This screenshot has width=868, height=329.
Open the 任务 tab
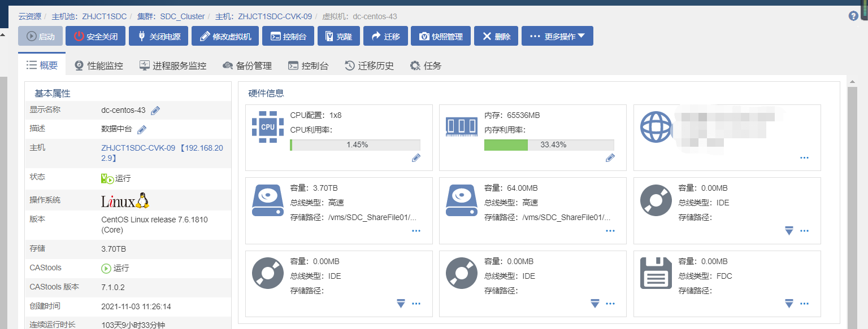[426, 65]
